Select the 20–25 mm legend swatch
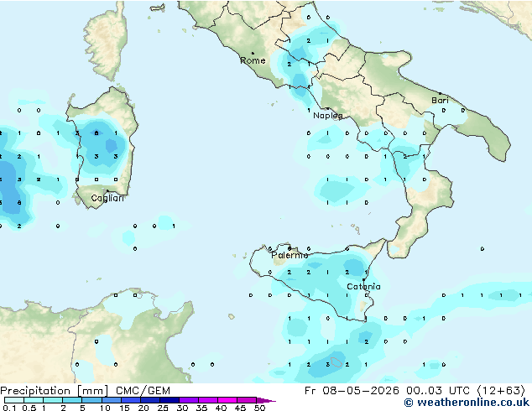This screenshot has width=532, height=411. [149, 400]
